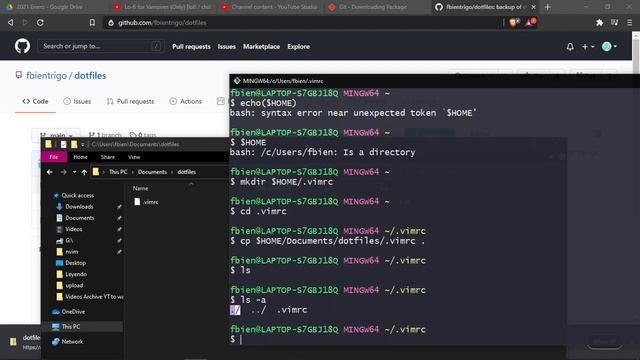Open the Share ribbon tab in File Explorer

click(x=108, y=157)
